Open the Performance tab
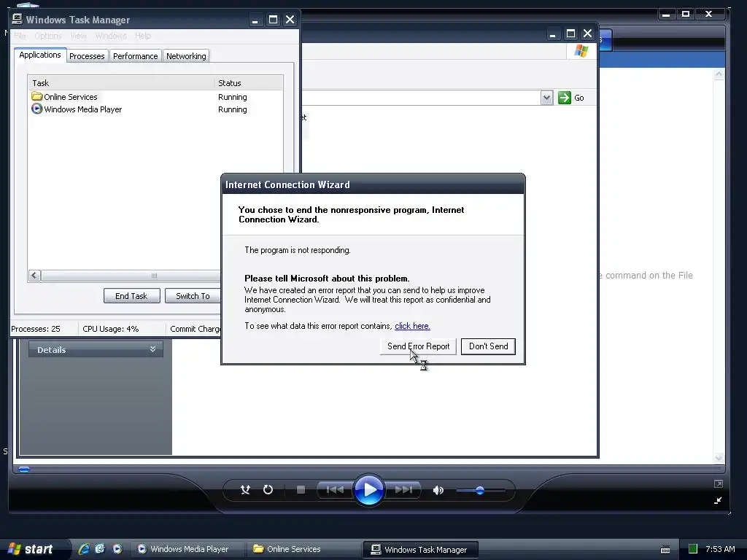The height and width of the screenshot is (560, 747). 135,56
